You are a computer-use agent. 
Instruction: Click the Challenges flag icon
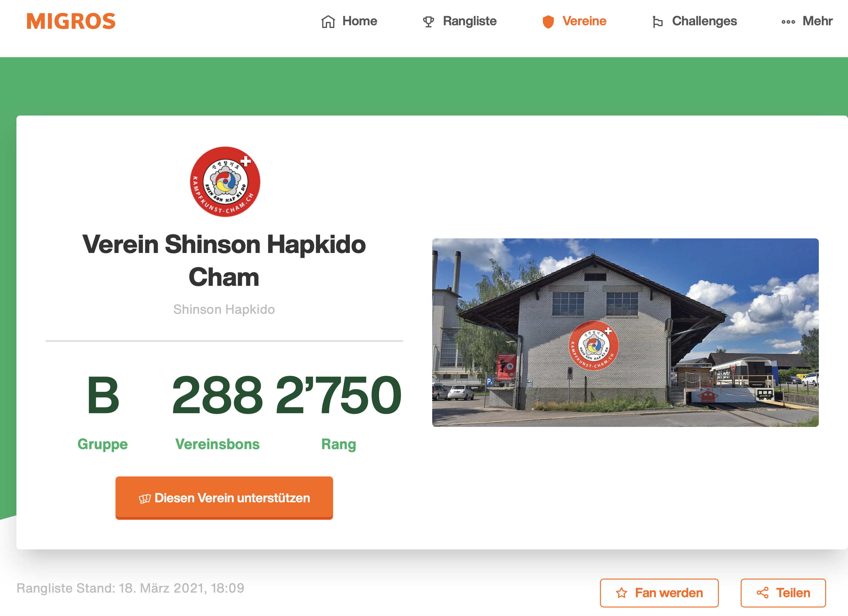point(657,22)
